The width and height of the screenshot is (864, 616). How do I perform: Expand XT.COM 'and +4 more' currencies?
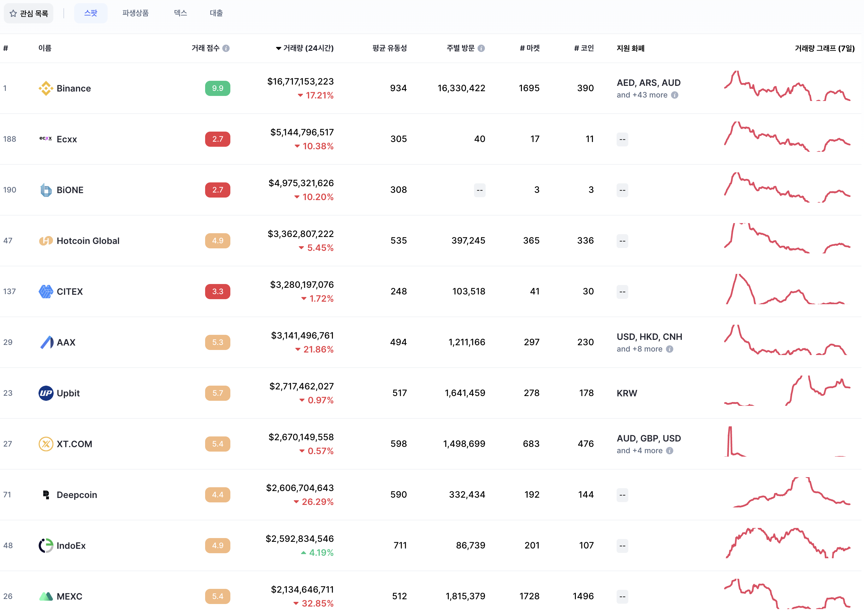(x=639, y=451)
